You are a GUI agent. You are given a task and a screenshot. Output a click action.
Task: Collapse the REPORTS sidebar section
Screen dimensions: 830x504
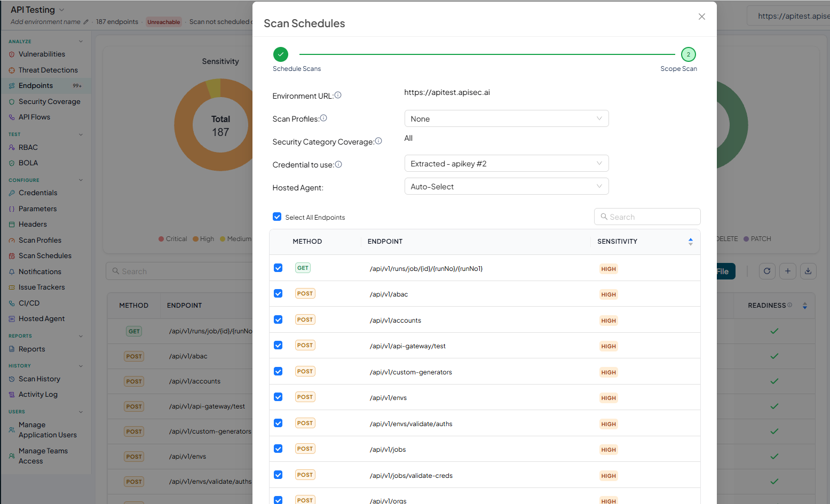point(81,336)
